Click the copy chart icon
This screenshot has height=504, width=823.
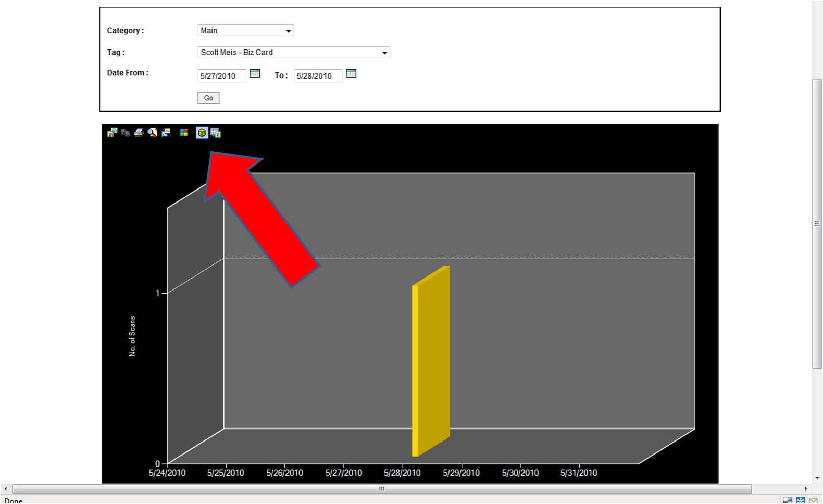pos(126,133)
